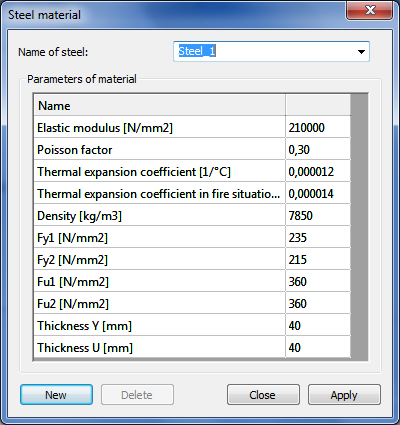400x425 pixels.
Task: Click the Apply button
Action: pyautogui.click(x=344, y=395)
